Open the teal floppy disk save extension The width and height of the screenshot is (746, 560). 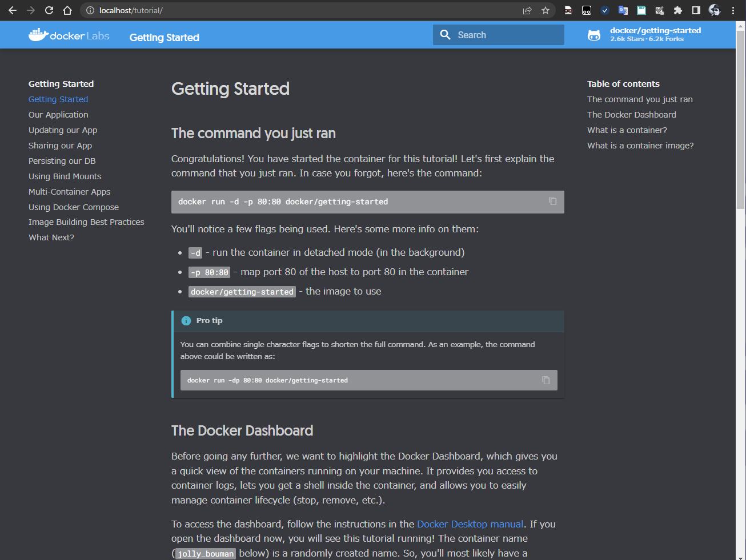pyautogui.click(x=641, y=10)
